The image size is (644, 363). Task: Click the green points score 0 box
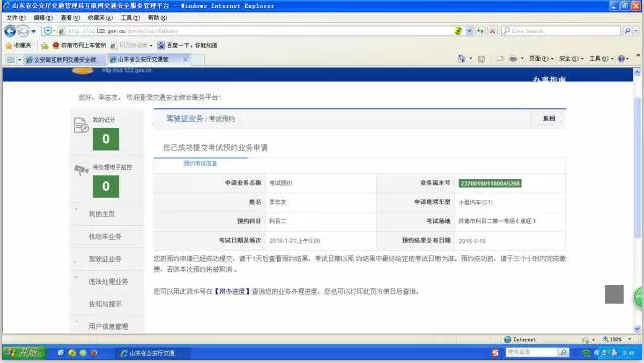click(x=106, y=139)
